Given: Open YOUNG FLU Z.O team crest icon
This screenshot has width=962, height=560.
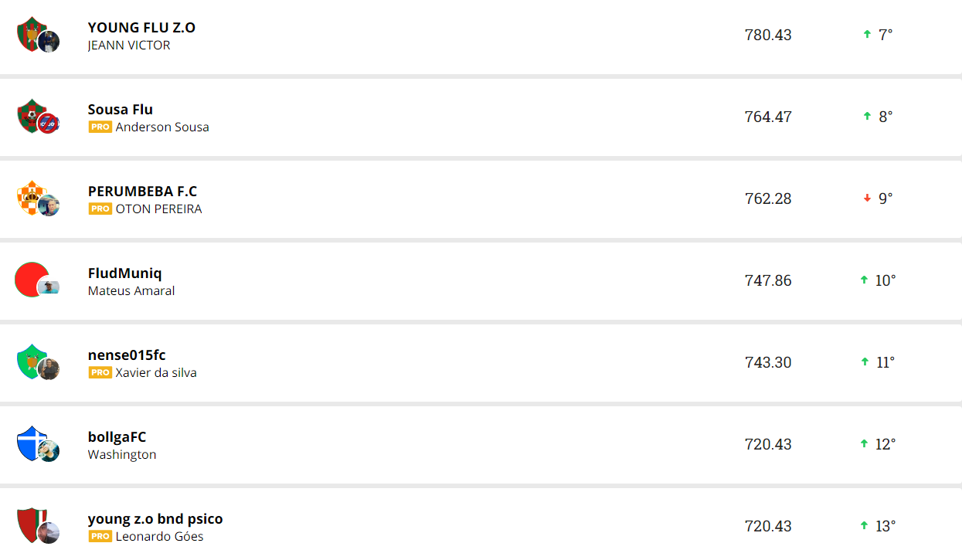Looking at the screenshot, I should (31, 32).
